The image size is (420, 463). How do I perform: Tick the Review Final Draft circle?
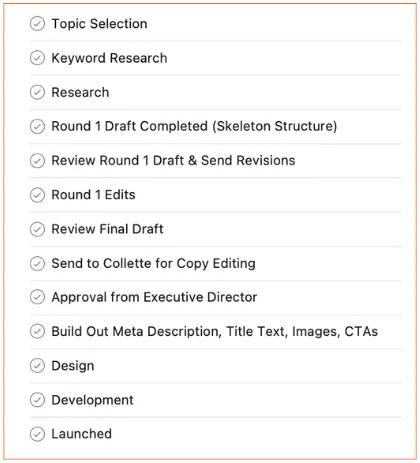point(37,229)
